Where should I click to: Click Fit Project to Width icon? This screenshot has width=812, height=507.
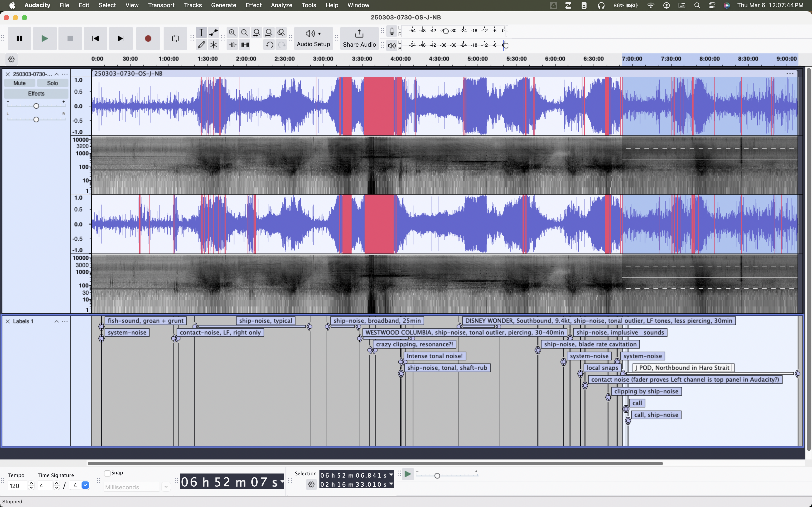269,33
